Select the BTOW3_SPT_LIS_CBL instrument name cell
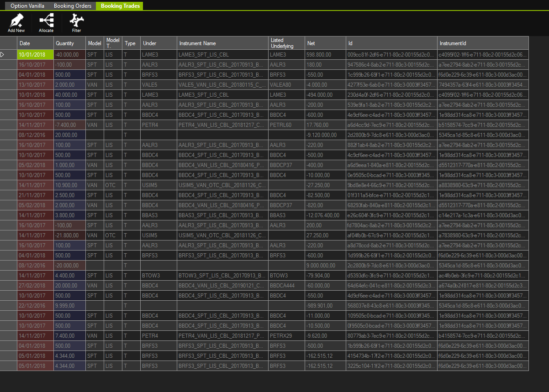 (x=222, y=276)
